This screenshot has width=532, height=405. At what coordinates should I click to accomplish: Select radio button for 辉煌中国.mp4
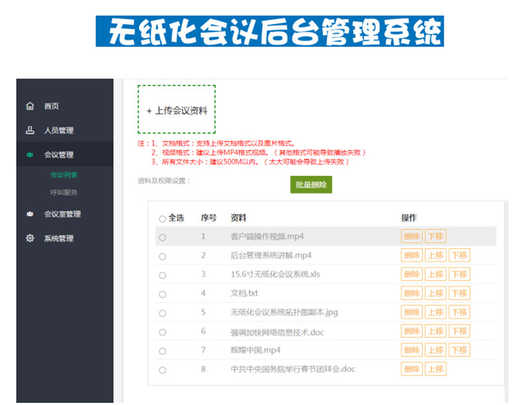(162, 350)
